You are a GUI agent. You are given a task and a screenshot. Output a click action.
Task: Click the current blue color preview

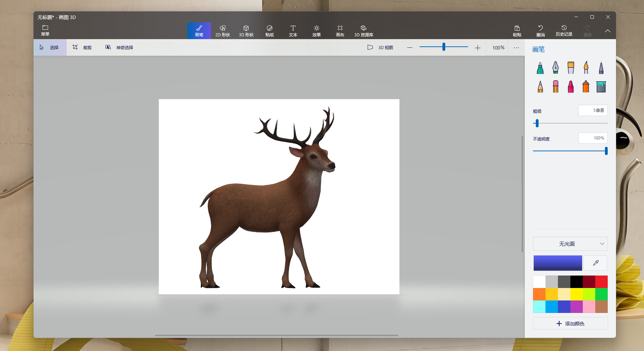click(558, 263)
